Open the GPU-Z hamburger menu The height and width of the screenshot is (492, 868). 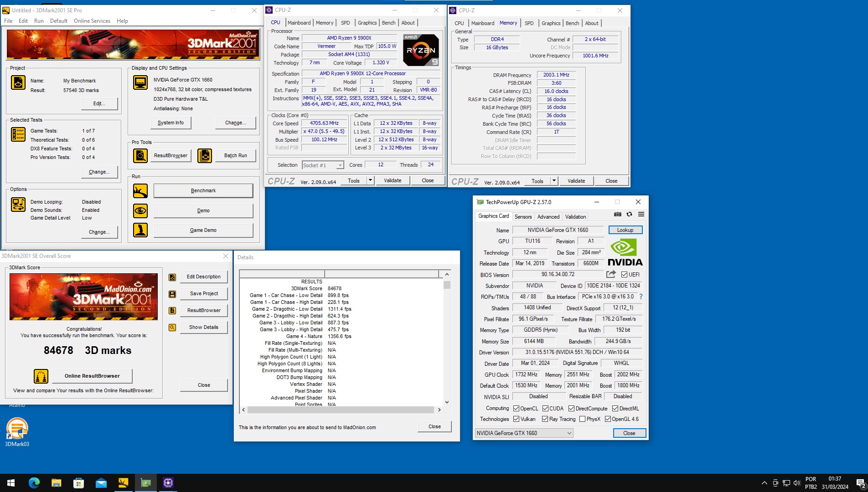click(x=641, y=214)
